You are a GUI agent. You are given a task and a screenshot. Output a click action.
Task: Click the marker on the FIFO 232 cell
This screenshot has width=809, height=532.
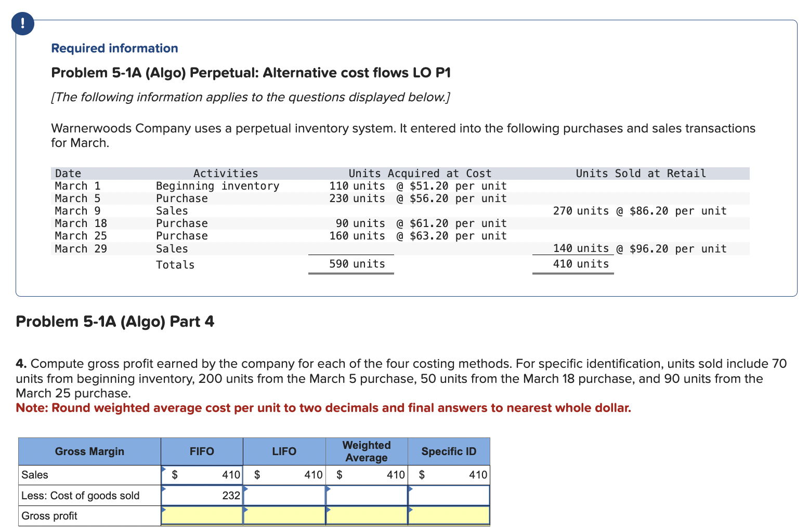[x=164, y=489]
